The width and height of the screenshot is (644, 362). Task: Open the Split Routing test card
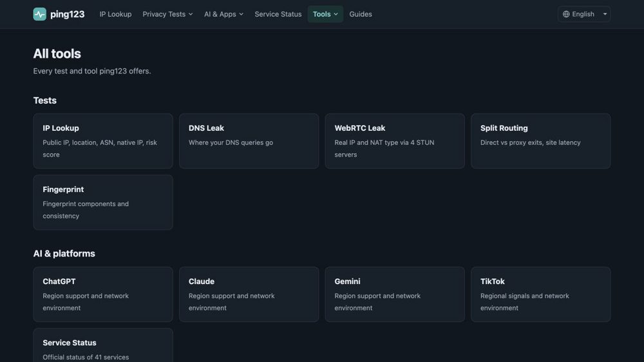(x=540, y=141)
